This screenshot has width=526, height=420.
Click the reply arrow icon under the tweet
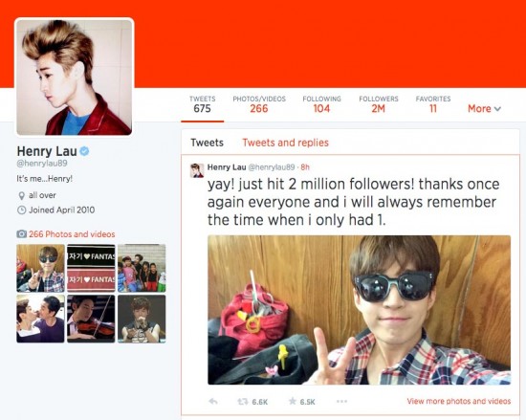[x=213, y=401]
